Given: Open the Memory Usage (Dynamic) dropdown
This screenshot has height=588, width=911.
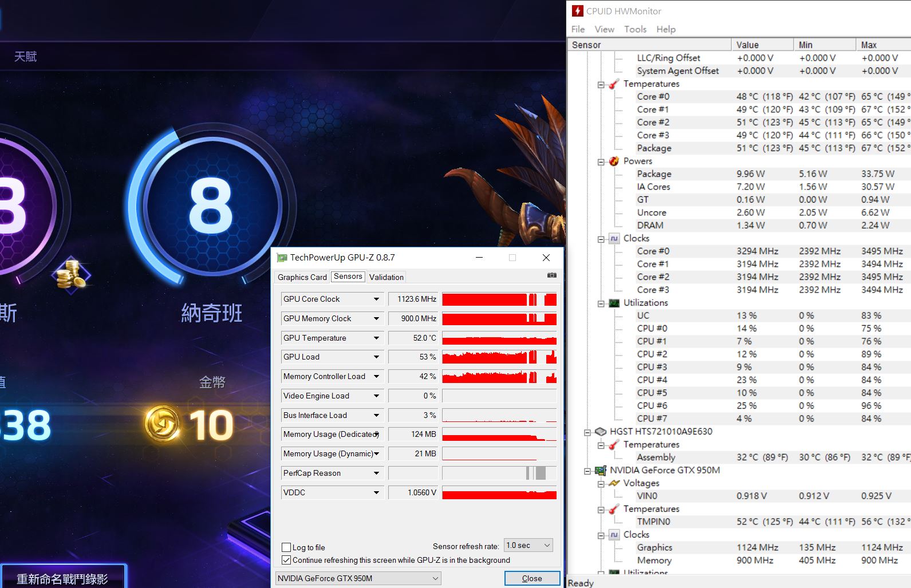Looking at the screenshot, I should point(376,453).
